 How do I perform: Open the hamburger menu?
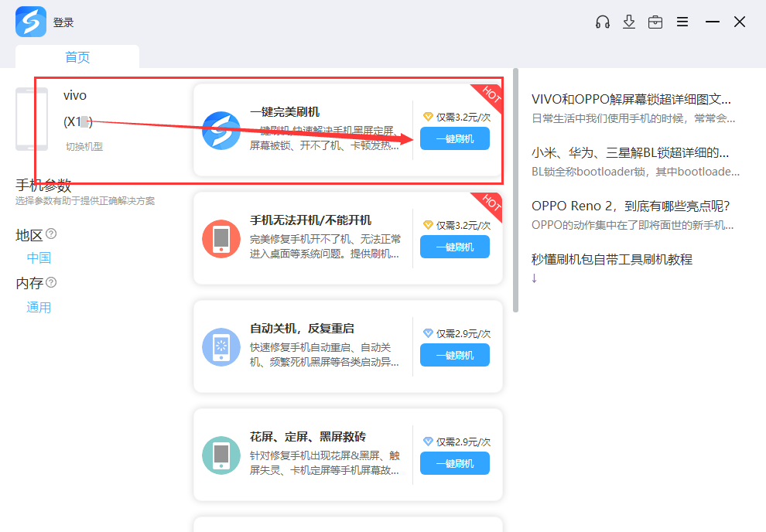point(682,22)
